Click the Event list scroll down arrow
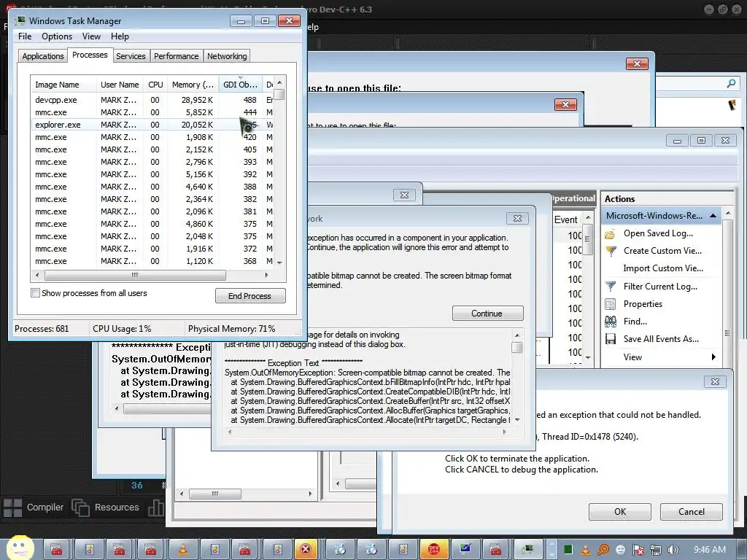This screenshot has height=560, width=747. (588, 357)
